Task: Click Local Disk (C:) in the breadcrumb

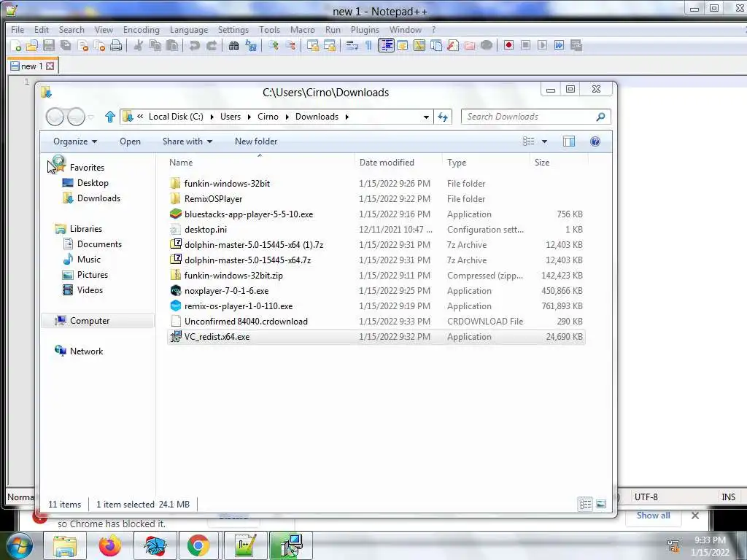Action: click(176, 117)
